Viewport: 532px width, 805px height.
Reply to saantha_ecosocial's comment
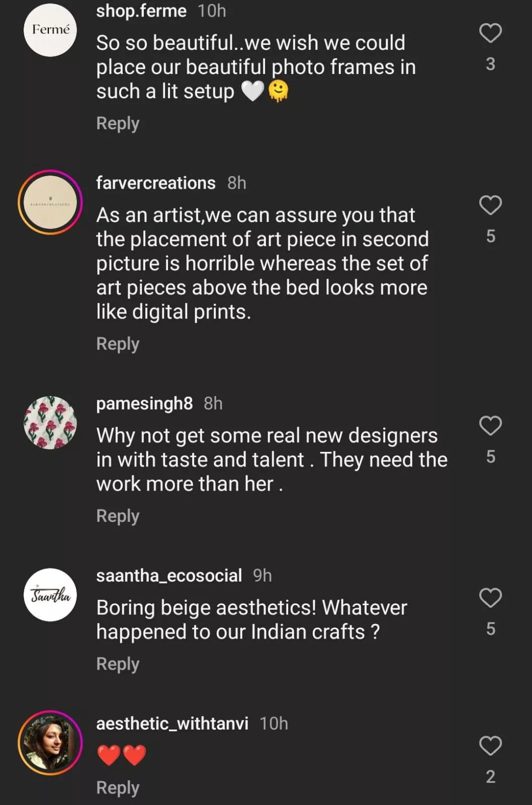coord(118,664)
